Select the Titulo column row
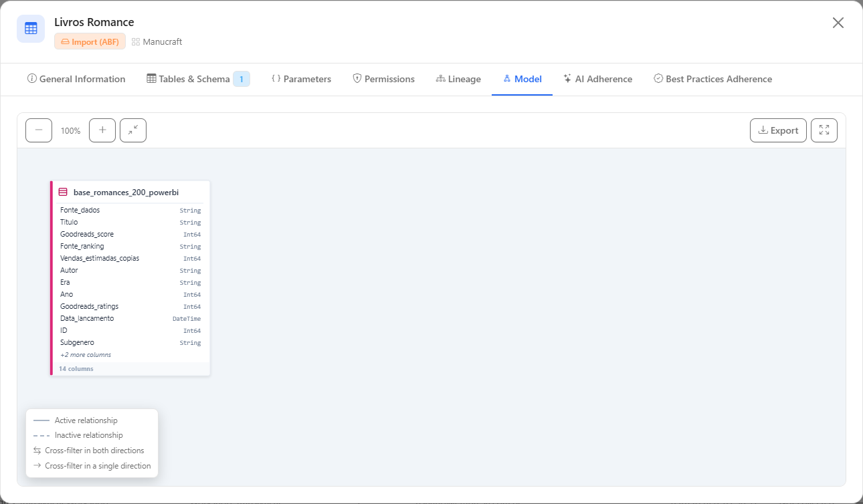Screen dimensions: 863x504 (130, 222)
